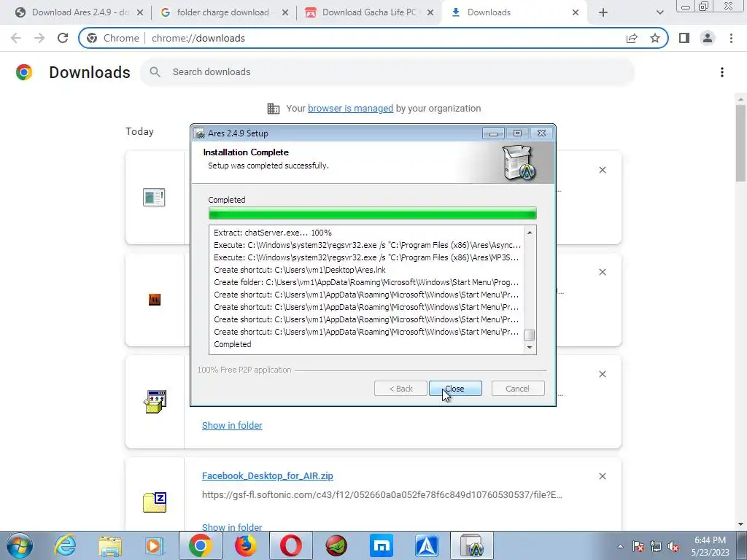The width and height of the screenshot is (747, 560).
Task: Share this page icon in address bar
Action: pos(632,38)
